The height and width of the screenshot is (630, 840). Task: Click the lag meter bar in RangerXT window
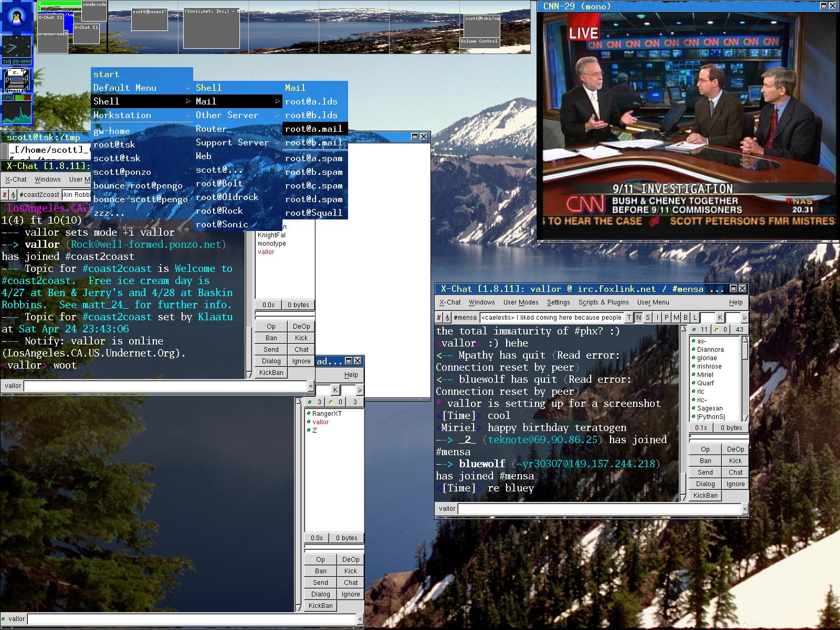334,548
